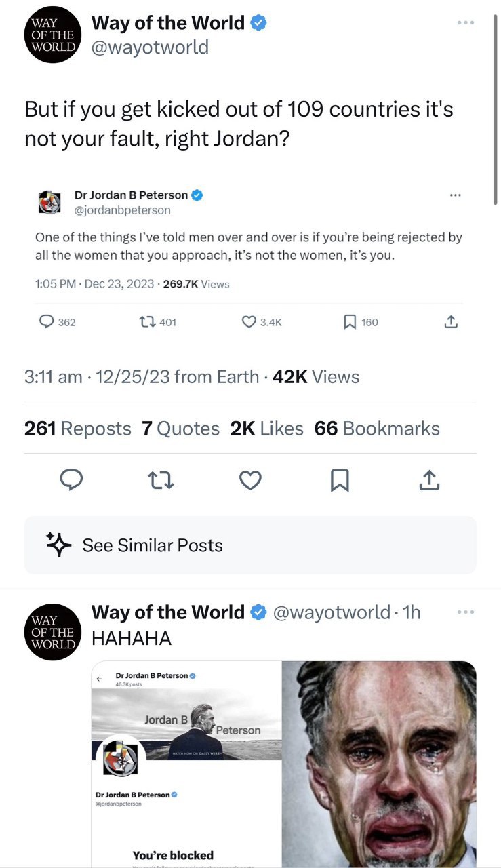Click Dr Jordan B Peterson's avatar in the quoted tweet
Viewport: 501px width, 868px height.
point(49,202)
